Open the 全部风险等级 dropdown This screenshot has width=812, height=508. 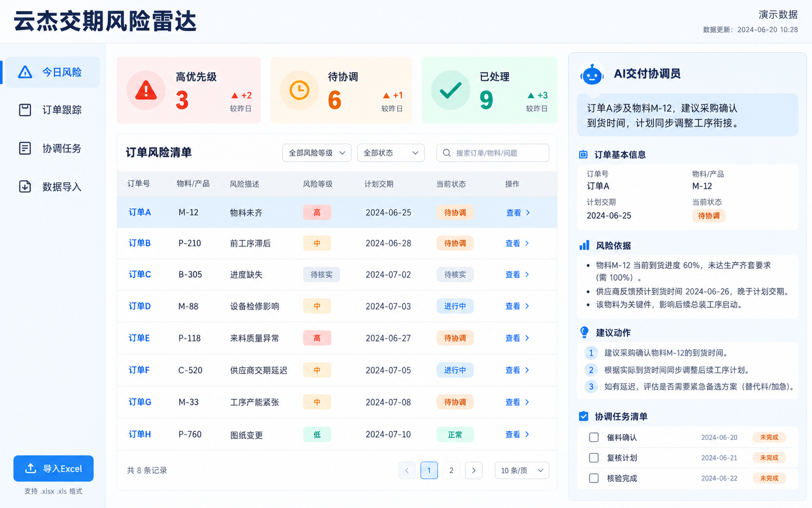click(317, 153)
